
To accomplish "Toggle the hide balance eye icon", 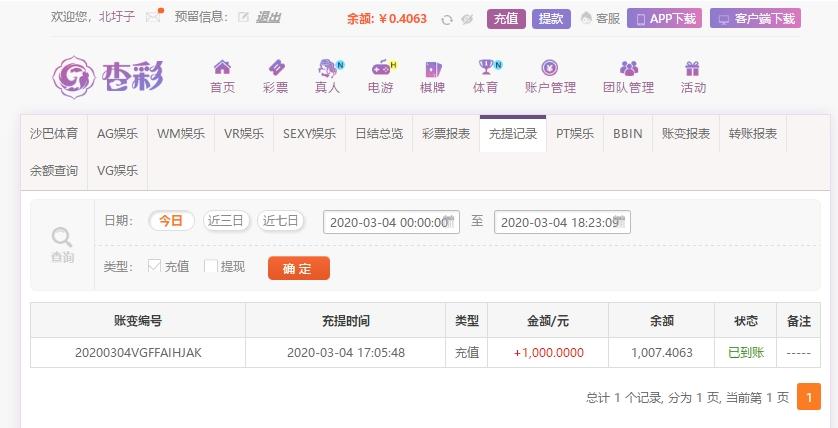I will [x=467, y=20].
